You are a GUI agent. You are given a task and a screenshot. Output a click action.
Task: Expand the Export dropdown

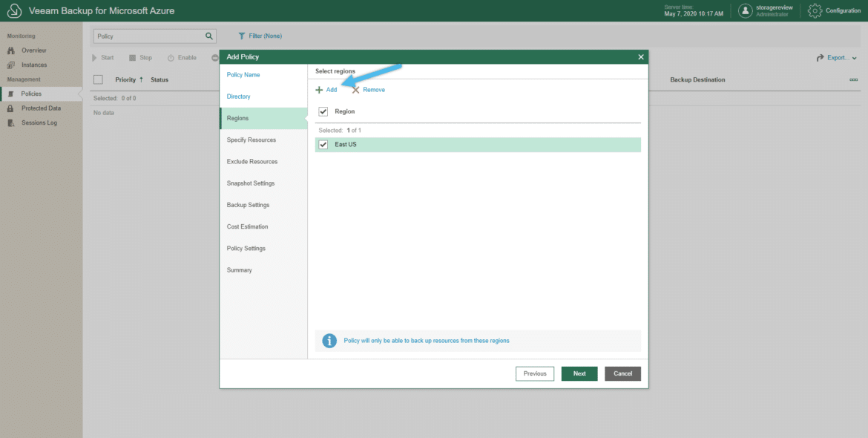click(836, 58)
